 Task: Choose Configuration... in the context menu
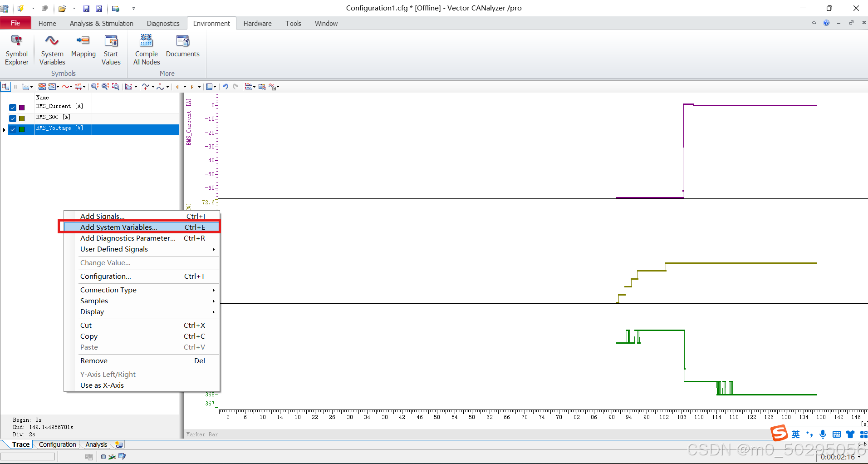click(x=142, y=276)
